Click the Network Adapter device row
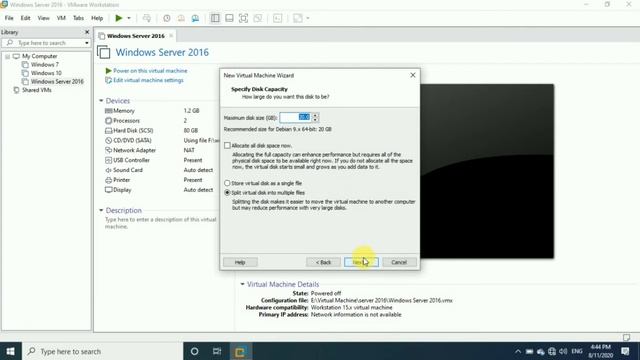Image resolution: width=640 pixels, height=360 pixels. (x=161, y=150)
